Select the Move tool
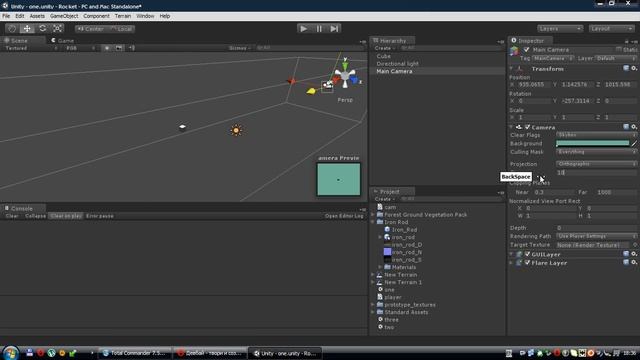The height and width of the screenshot is (360, 640). click(27, 29)
